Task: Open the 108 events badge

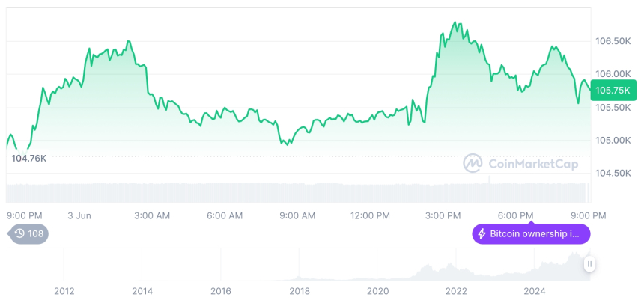Action: pyautogui.click(x=28, y=234)
